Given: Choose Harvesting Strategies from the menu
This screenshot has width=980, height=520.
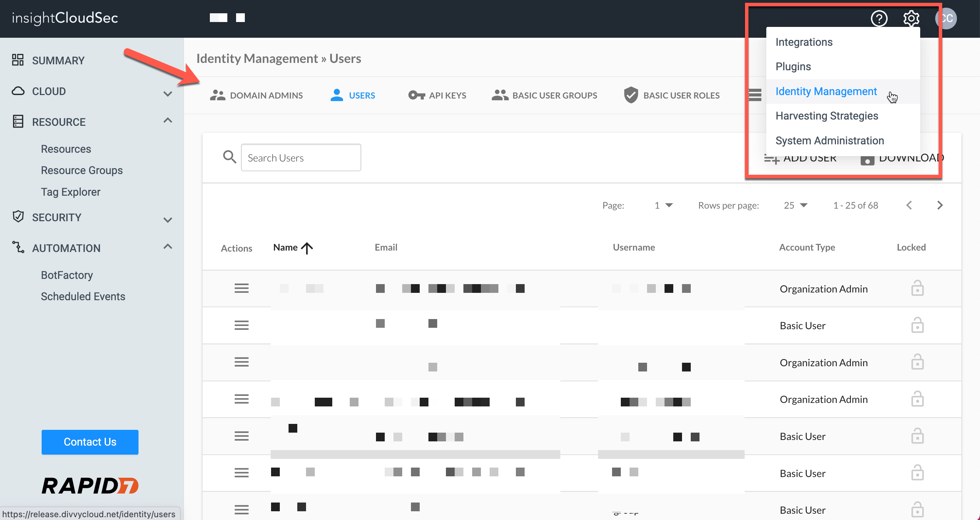Looking at the screenshot, I should pyautogui.click(x=827, y=116).
